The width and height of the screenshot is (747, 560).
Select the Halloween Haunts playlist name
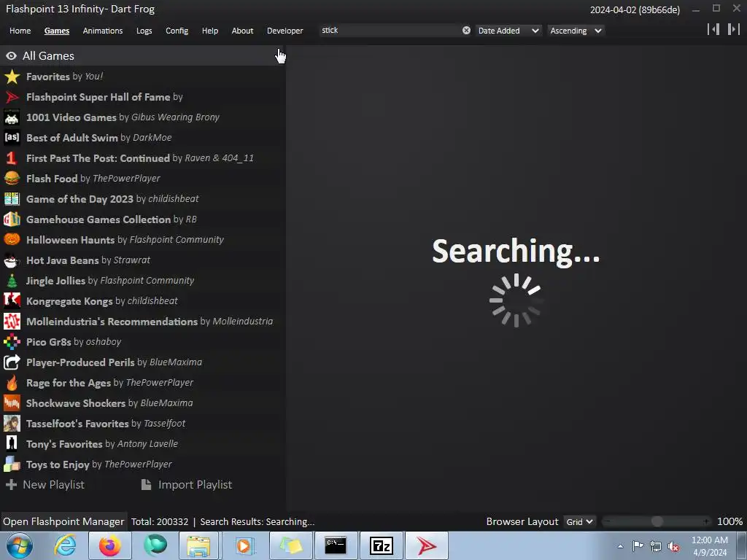click(x=71, y=239)
